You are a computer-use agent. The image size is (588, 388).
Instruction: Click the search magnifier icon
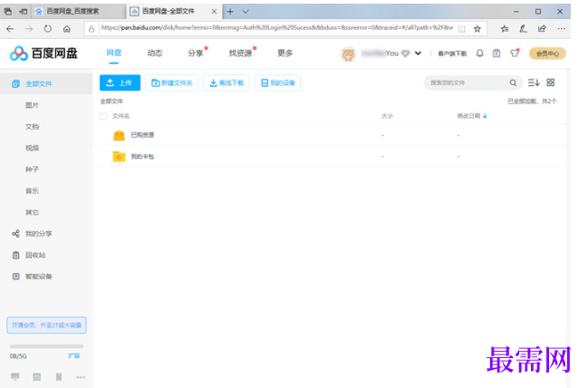(513, 82)
